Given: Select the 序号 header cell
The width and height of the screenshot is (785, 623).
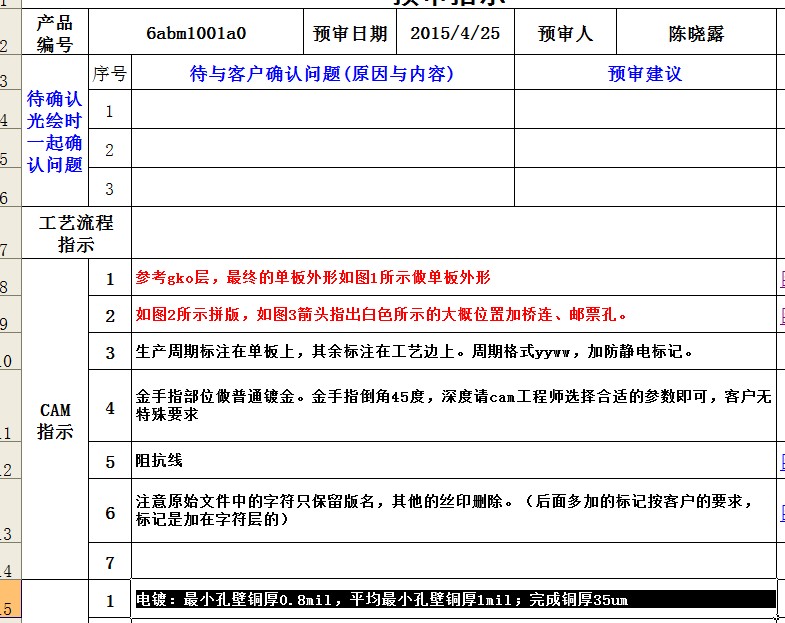Looking at the screenshot, I should (x=110, y=73).
